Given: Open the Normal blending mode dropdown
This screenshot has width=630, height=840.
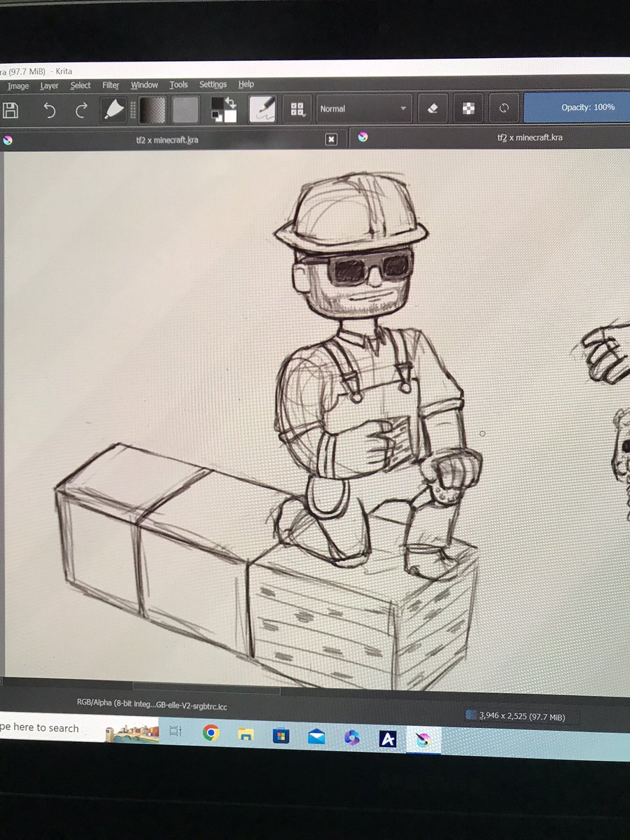Looking at the screenshot, I should (x=364, y=108).
